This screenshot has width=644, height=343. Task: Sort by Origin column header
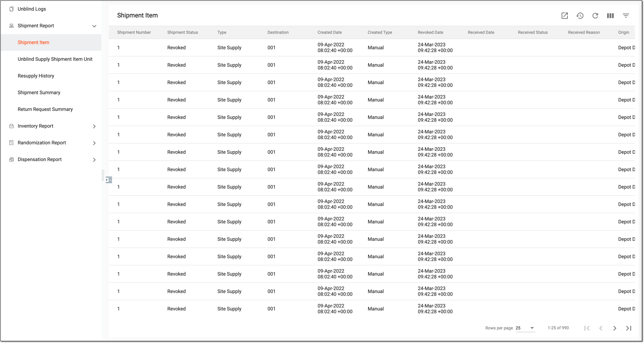(x=623, y=32)
